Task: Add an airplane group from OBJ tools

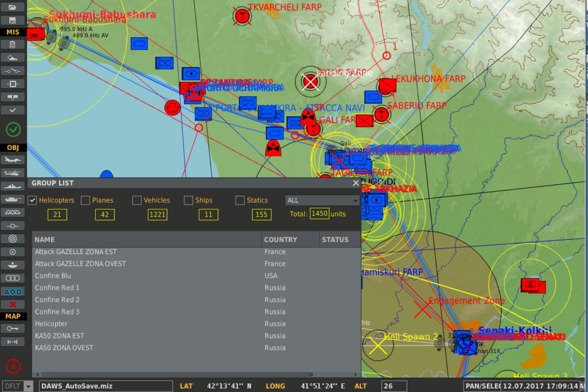Action: tap(13, 160)
